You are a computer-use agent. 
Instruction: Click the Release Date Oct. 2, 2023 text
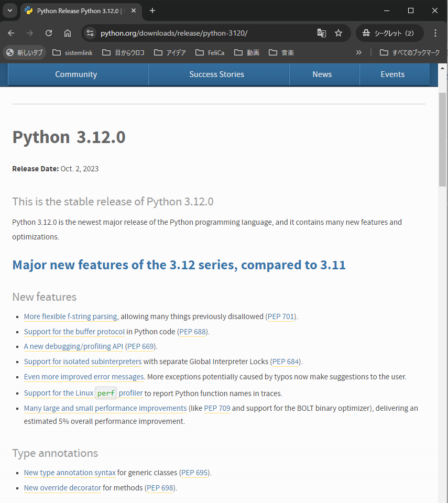pos(55,169)
